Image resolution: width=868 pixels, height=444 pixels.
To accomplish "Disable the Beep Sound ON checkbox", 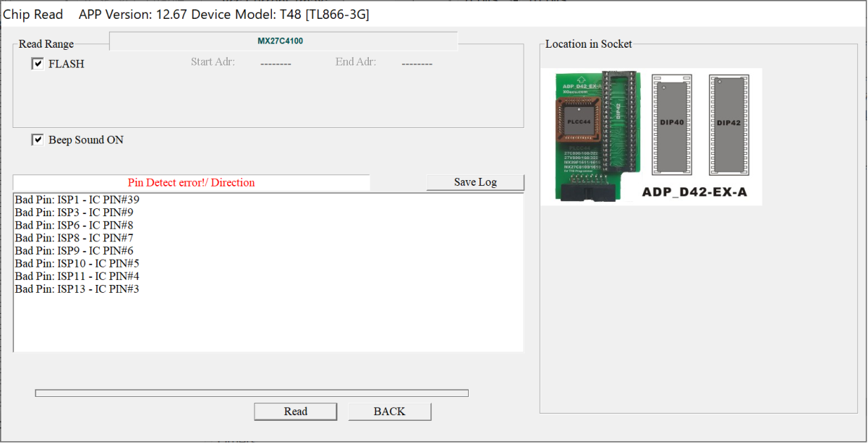I will [38, 140].
